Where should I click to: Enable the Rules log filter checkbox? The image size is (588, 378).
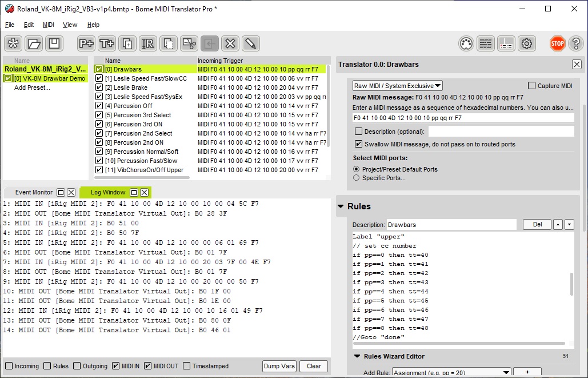(x=47, y=365)
